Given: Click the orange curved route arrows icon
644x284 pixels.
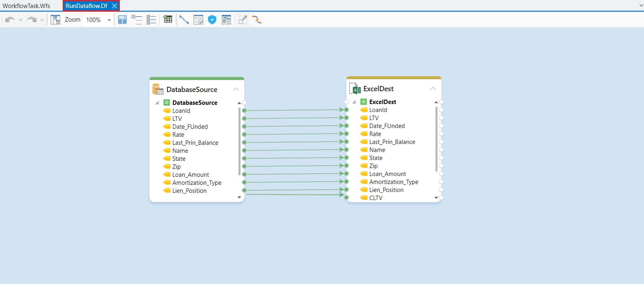Looking at the screenshot, I should point(257,20).
